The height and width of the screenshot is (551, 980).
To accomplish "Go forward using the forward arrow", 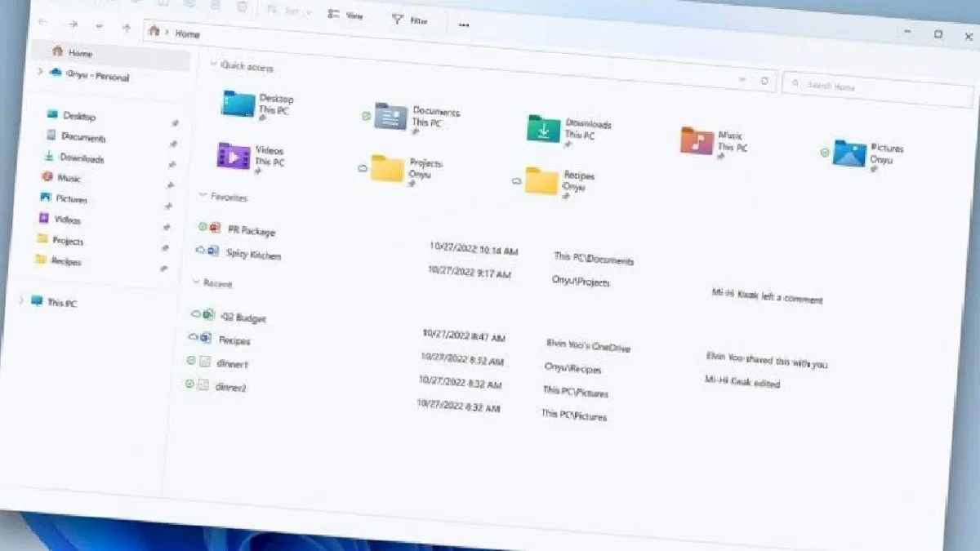I will coord(72,24).
